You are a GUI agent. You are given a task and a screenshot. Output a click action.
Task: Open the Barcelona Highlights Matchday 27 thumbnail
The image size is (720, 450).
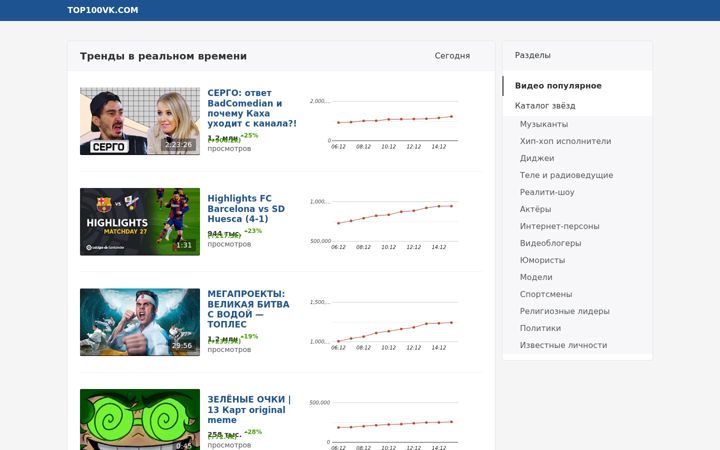(140, 222)
